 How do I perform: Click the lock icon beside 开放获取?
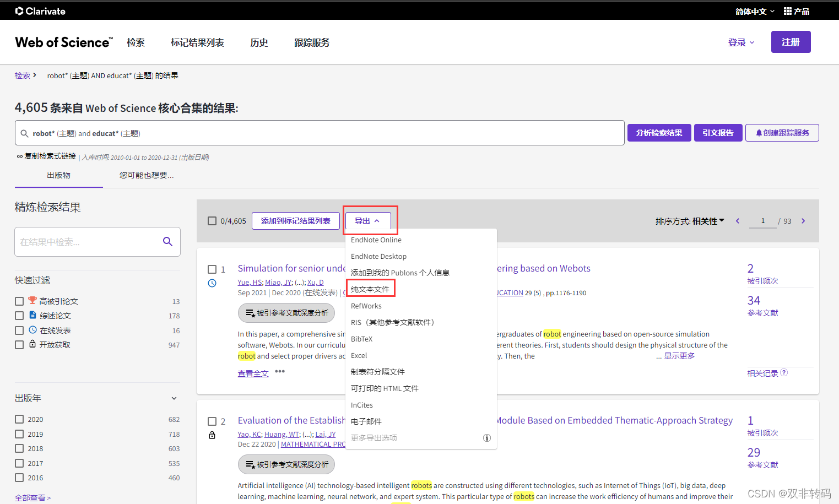click(33, 344)
